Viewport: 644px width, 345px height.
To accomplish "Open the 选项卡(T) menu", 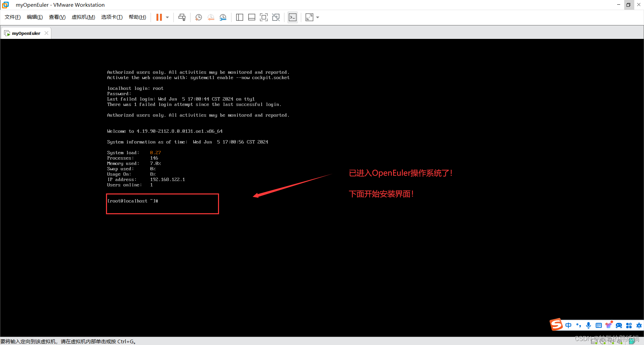I will [112, 17].
